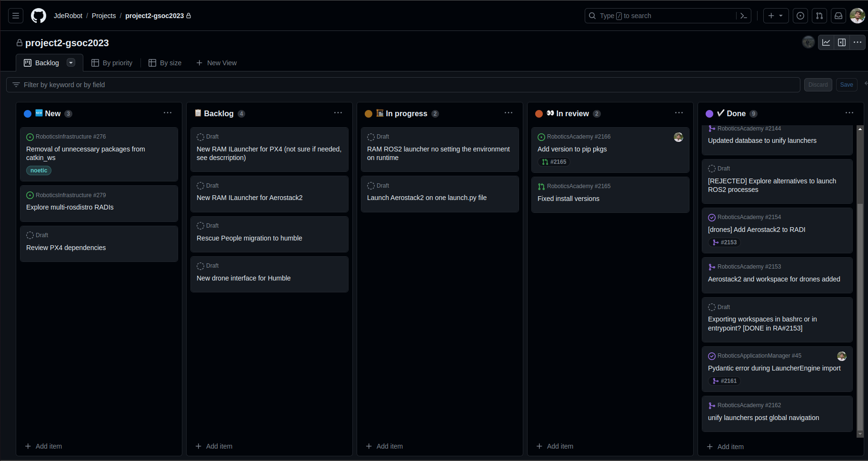Viewport: 868px width, 461px height.
Task: Open 'Rescue People migration to humble' card
Action: coord(269,234)
